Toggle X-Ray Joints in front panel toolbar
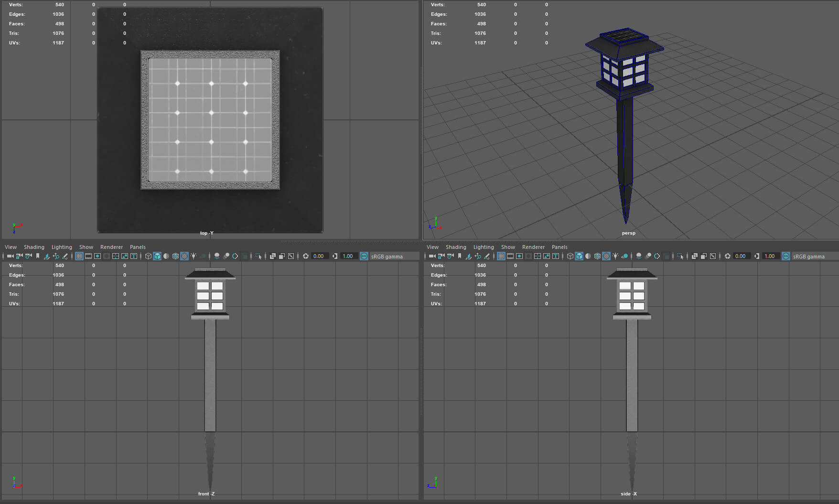The image size is (839, 504). pos(291,256)
